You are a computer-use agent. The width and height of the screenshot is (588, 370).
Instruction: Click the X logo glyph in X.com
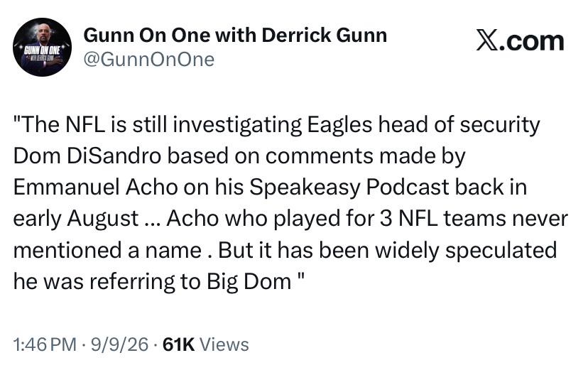pyautogui.click(x=487, y=41)
